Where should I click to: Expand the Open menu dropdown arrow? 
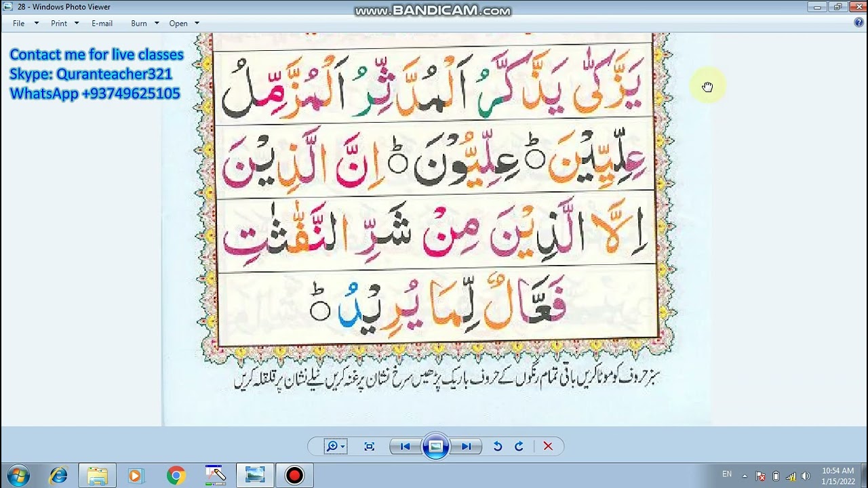pyautogui.click(x=197, y=23)
